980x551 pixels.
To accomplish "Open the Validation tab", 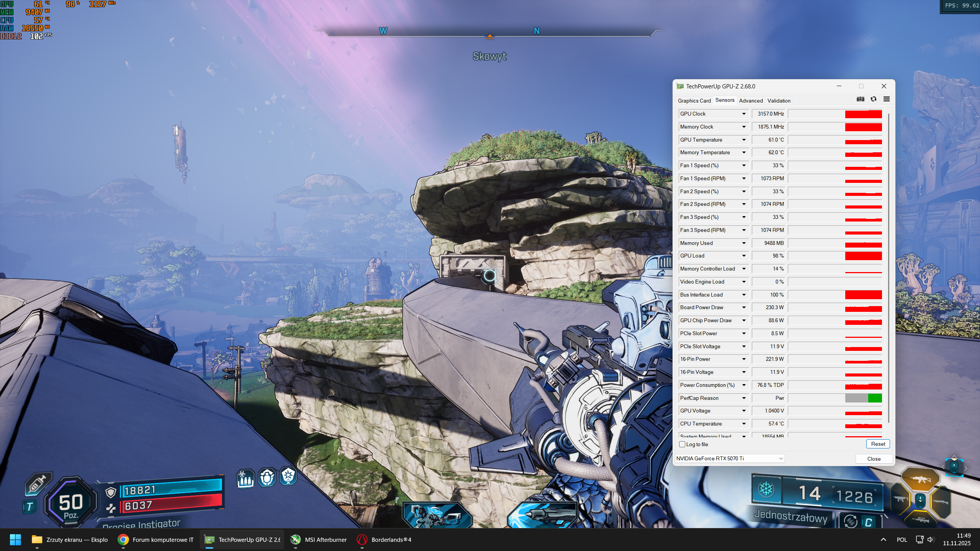I will (779, 101).
